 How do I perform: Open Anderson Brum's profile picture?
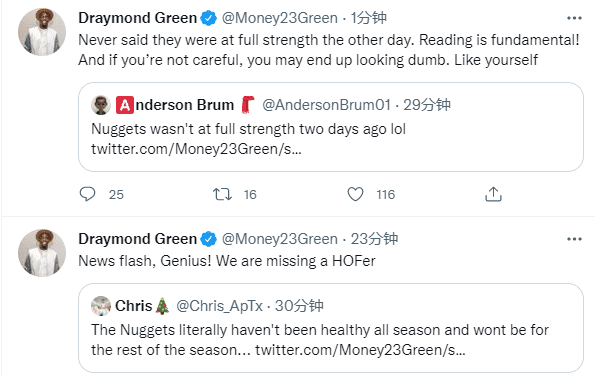[x=101, y=105]
